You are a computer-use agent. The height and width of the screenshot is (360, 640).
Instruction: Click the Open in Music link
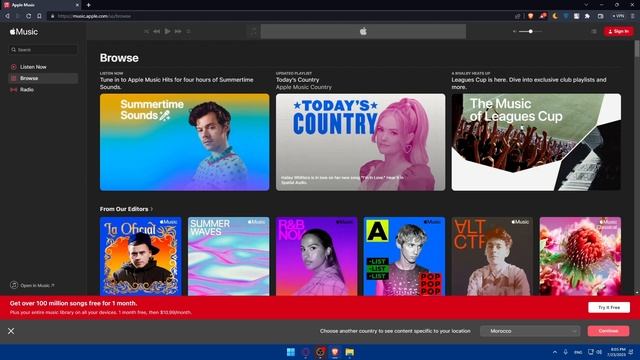pos(33,285)
